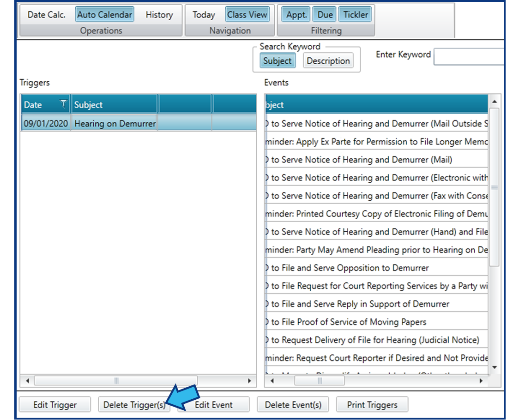The width and height of the screenshot is (519, 420).
Task: Toggle the Tickler filter
Action: click(x=355, y=15)
